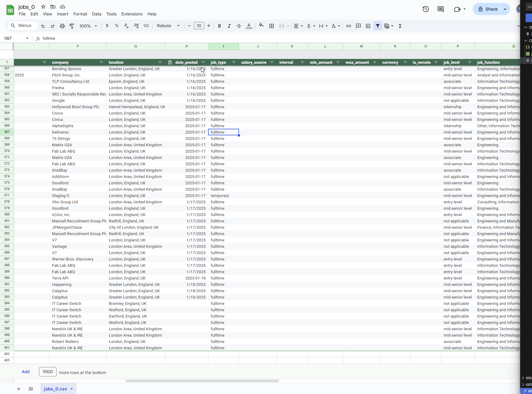
Task: Open the filter dropdown on job_type column
Action: 233,63
